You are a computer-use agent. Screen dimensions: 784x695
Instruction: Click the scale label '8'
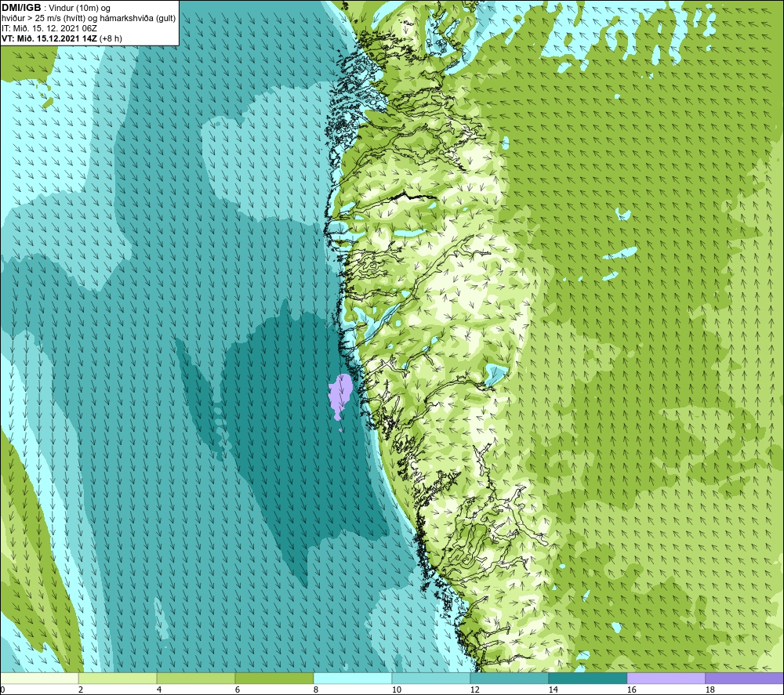pos(315,690)
